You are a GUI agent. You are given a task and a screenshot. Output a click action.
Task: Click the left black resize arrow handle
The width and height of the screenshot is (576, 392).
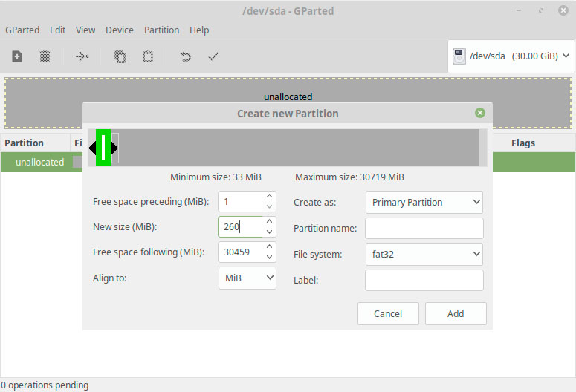click(92, 148)
